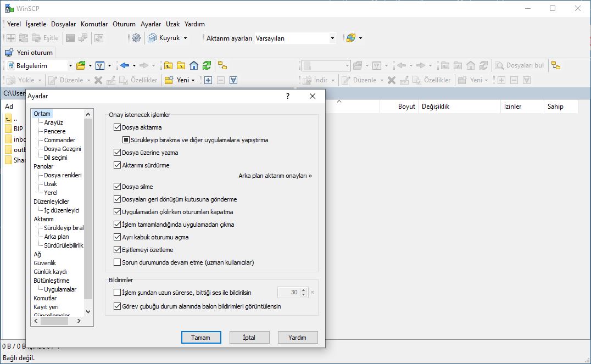
Task: Click the local select files plus icon
Action: [208, 80]
